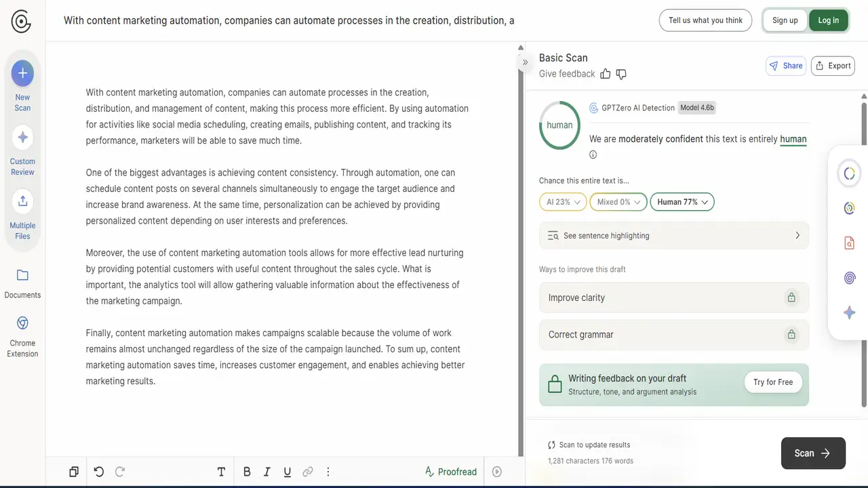Click the Scan button
This screenshot has height=488, width=868.
[x=813, y=453]
